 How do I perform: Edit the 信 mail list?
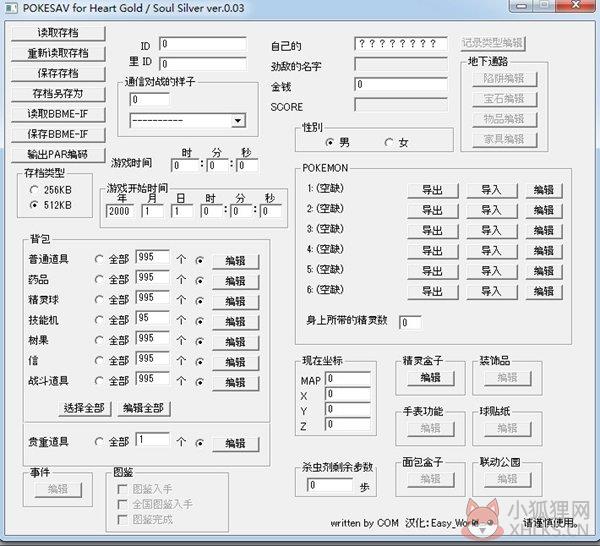[x=236, y=363]
